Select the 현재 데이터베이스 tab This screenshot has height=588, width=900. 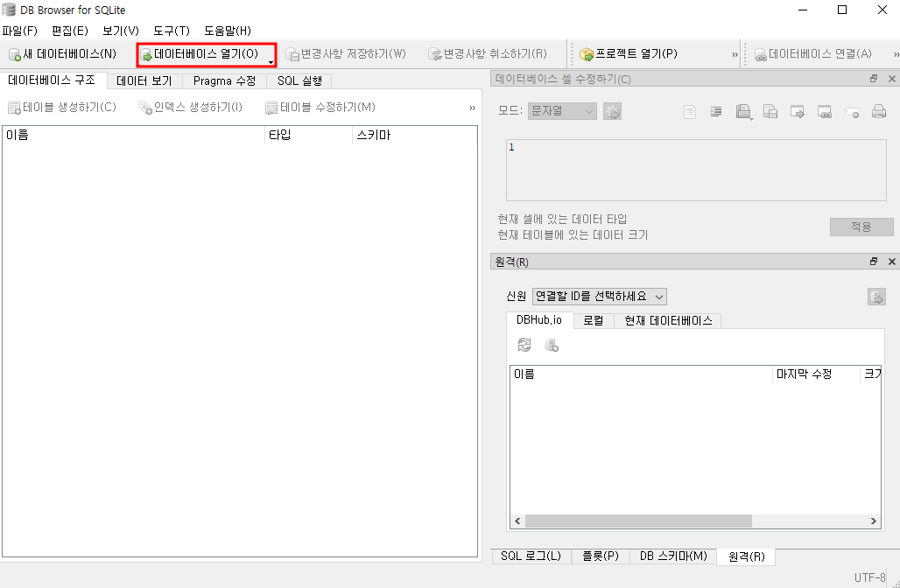pyautogui.click(x=667, y=320)
